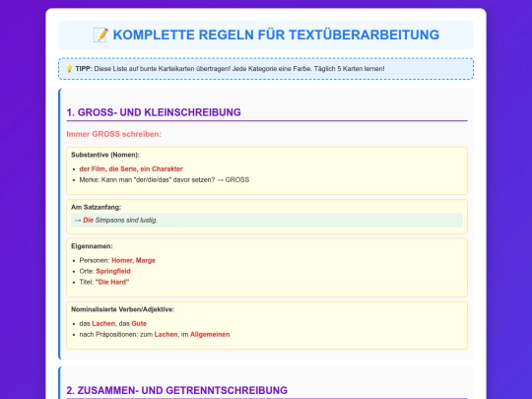This screenshot has width=532, height=399.
Task: Click subheading 'Immer GROSS schreiben:'
Action: [x=113, y=134]
